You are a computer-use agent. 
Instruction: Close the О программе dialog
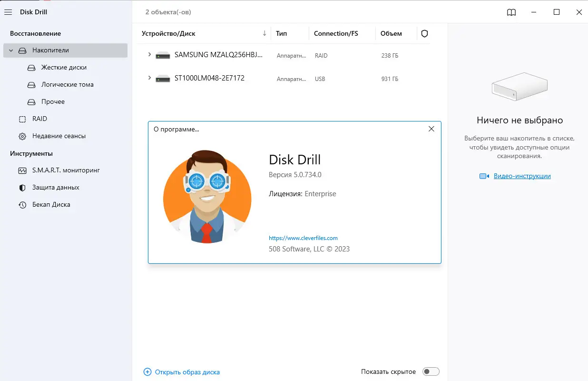pos(431,129)
